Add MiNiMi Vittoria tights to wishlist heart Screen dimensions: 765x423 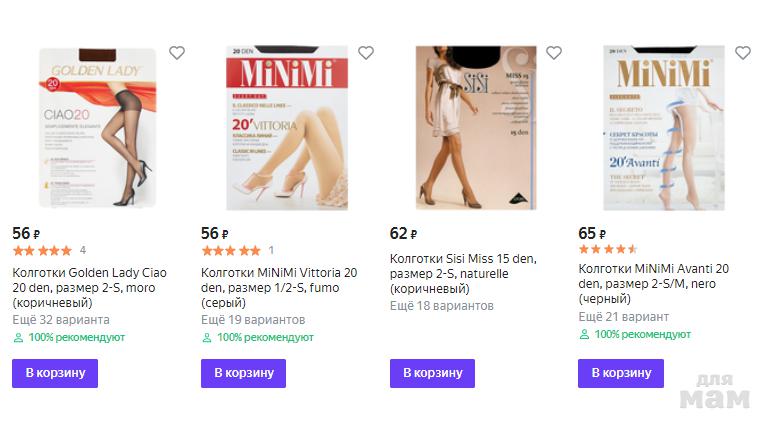pos(366,53)
